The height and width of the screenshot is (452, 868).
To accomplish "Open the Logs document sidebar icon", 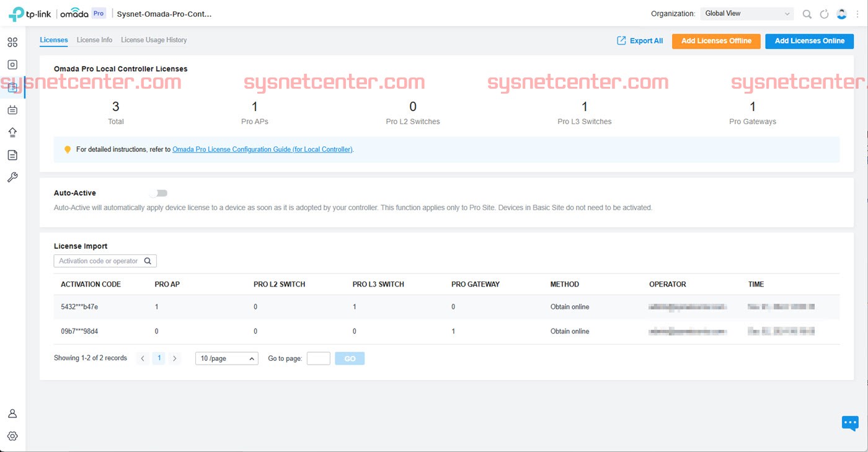I will click(x=12, y=155).
